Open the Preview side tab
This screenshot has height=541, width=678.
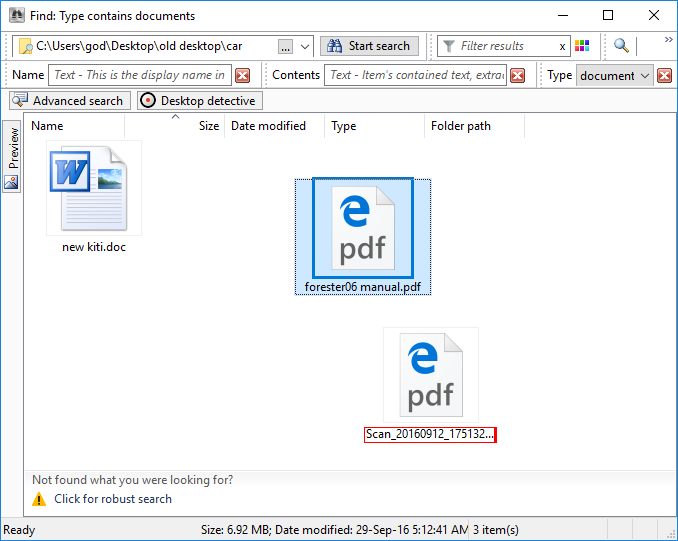[x=13, y=148]
